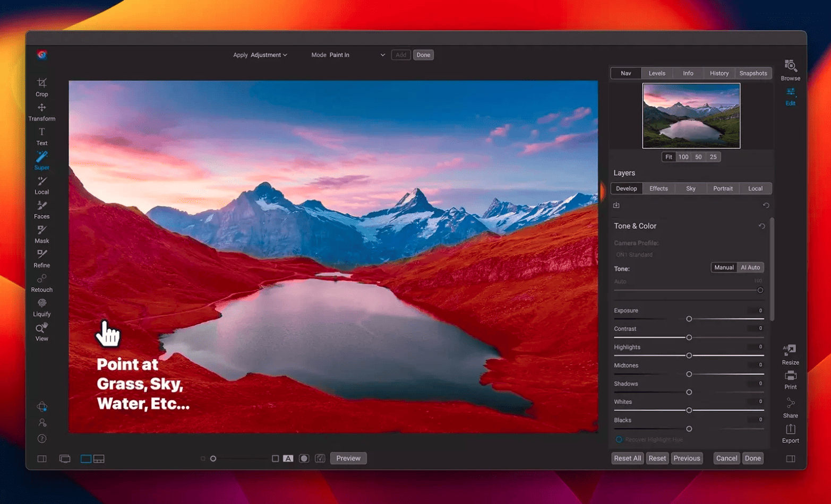This screenshot has height=504, width=831.
Task: Activate the Transform tool
Action: pyautogui.click(x=42, y=112)
